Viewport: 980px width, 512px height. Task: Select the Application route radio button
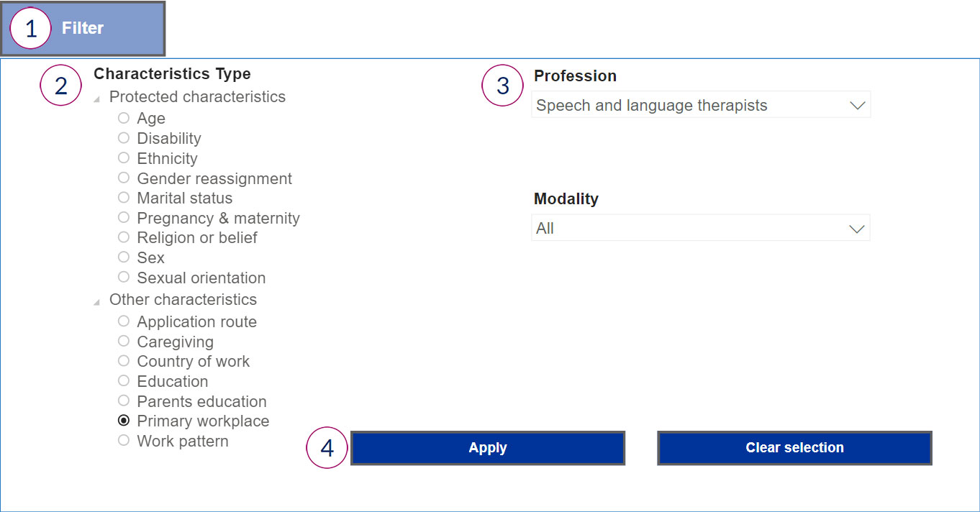coord(124,321)
